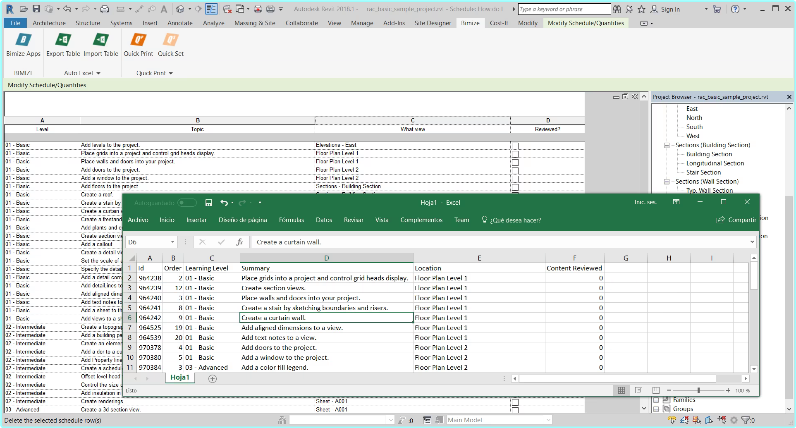Image resolution: width=796 pixels, height=428 pixels.
Task: Click Excel zoom out minus button
Action: [x=669, y=390]
